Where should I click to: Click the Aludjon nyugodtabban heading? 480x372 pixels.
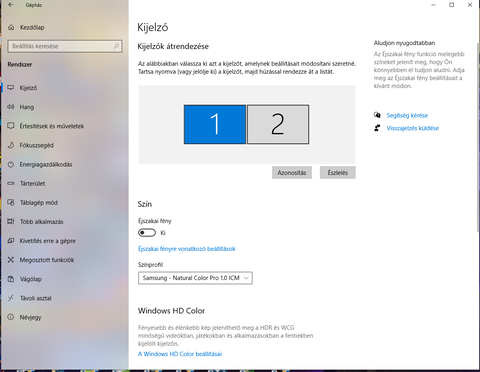404,43
